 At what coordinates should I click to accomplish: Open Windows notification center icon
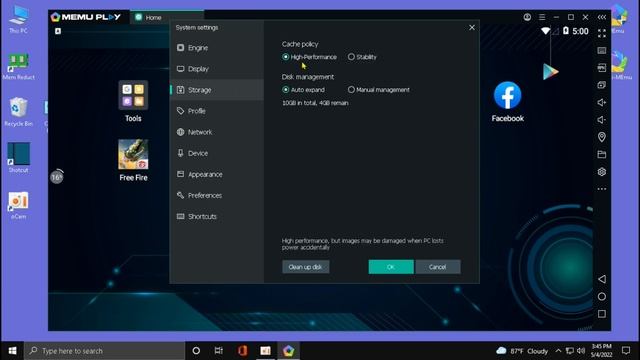[626, 351]
